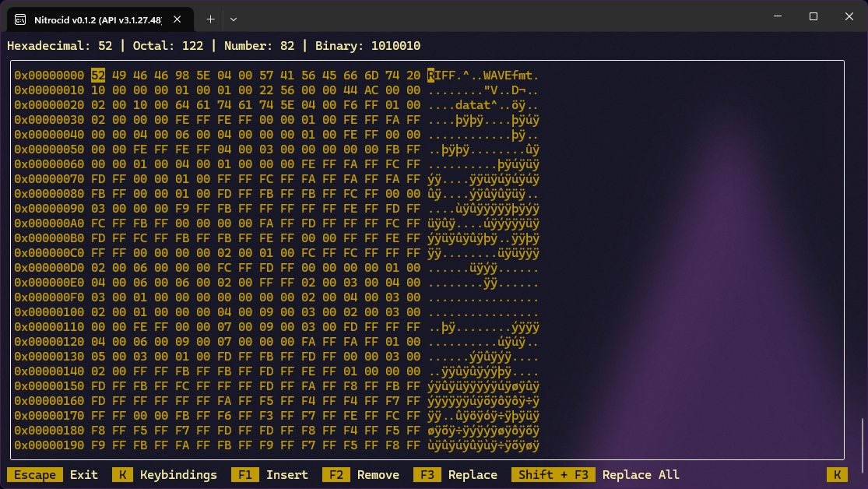This screenshot has width=868, height=489.
Task: Click the Insert label
Action: click(x=287, y=474)
